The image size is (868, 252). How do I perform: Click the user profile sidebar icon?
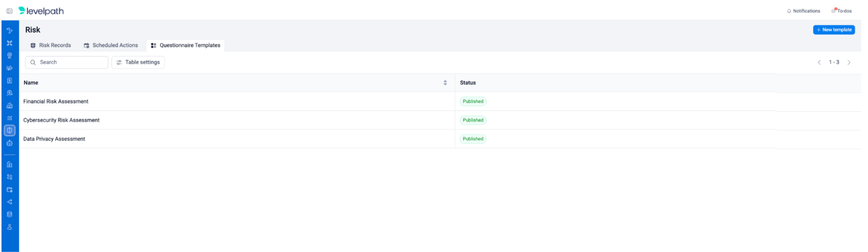point(9,227)
